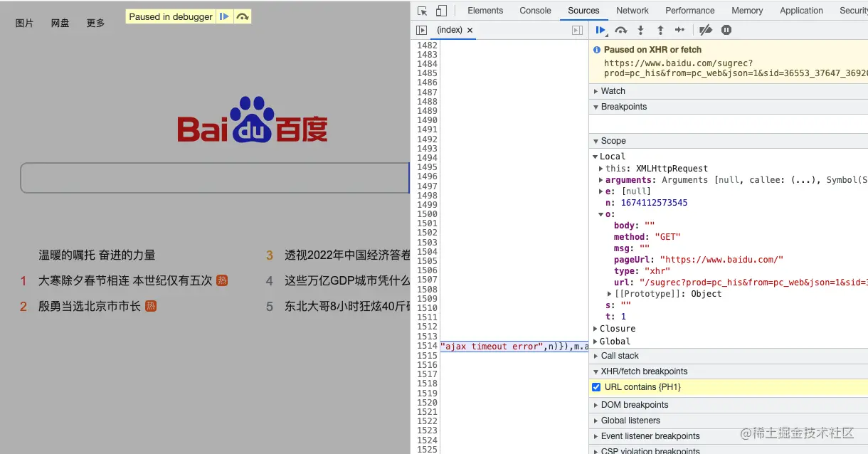Collapse the Local scope group

tap(596, 157)
